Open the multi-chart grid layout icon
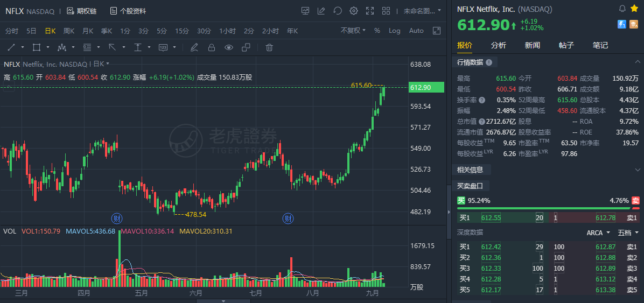This screenshot has height=303, width=644. (386, 11)
